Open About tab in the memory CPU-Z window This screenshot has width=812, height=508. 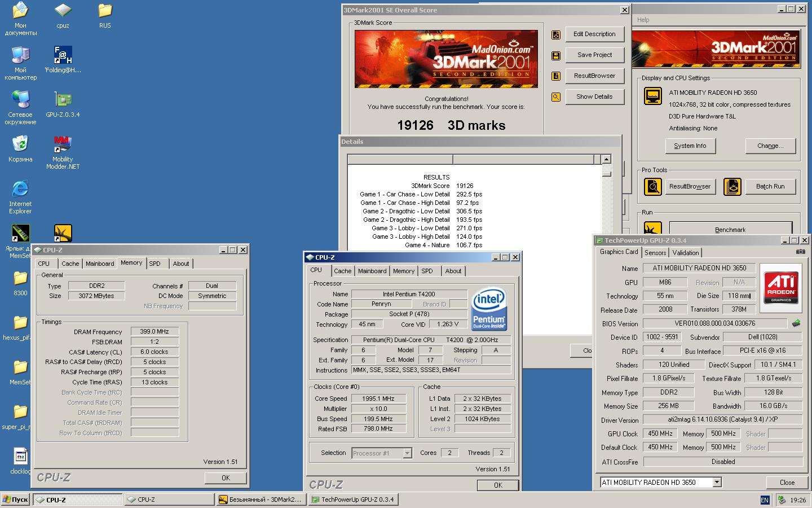click(181, 264)
